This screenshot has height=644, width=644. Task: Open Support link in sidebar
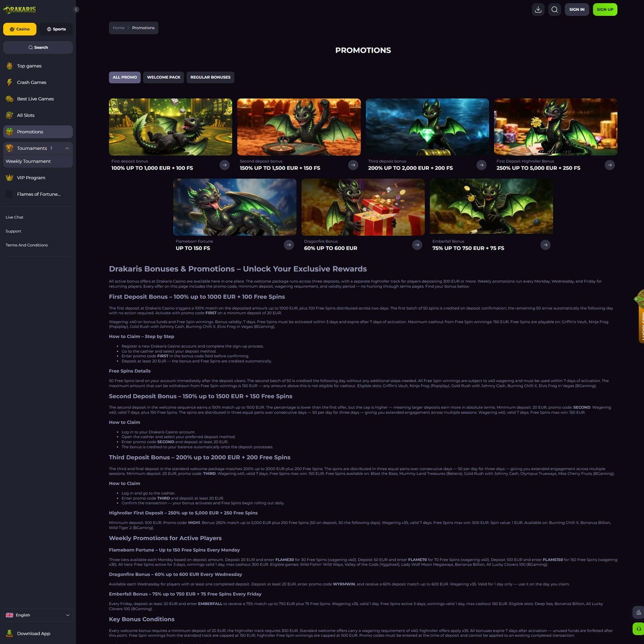(x=13, y=231)
